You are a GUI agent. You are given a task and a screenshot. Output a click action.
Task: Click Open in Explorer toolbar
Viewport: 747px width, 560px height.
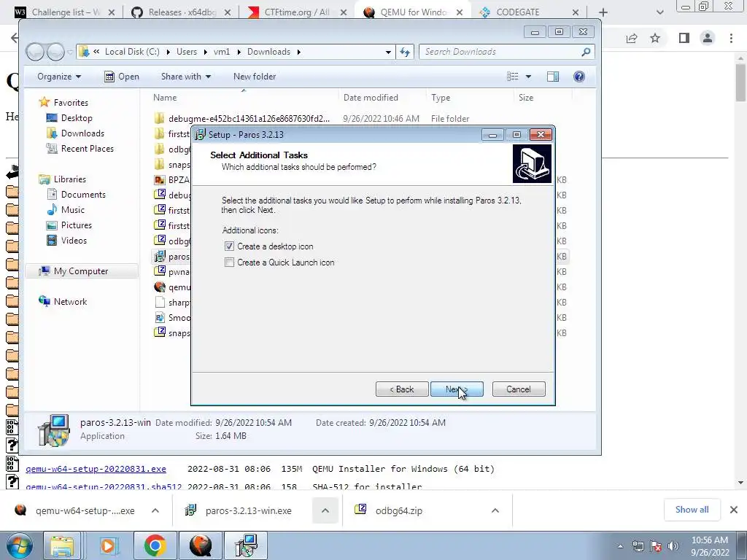[x=122, y=77]
